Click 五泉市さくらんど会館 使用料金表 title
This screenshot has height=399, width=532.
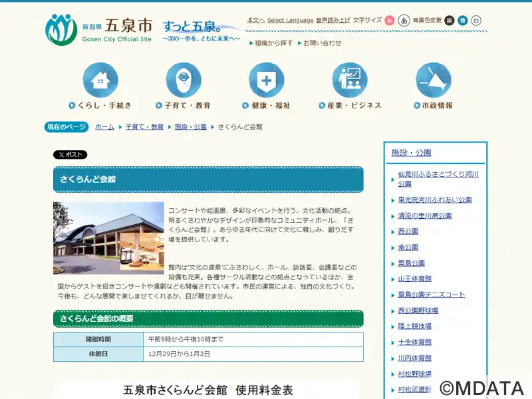tap(207, 390)
